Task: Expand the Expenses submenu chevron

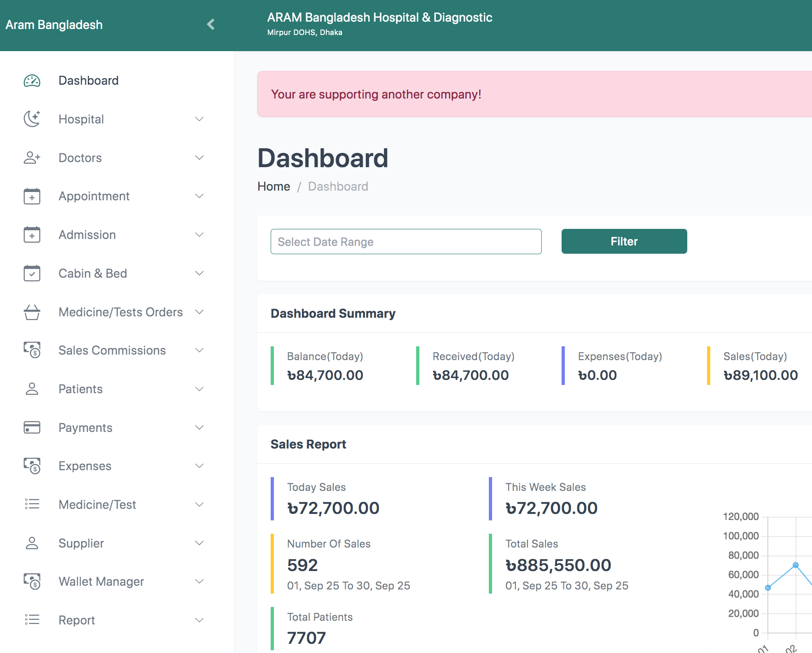Action: click(x=199, y=466)
